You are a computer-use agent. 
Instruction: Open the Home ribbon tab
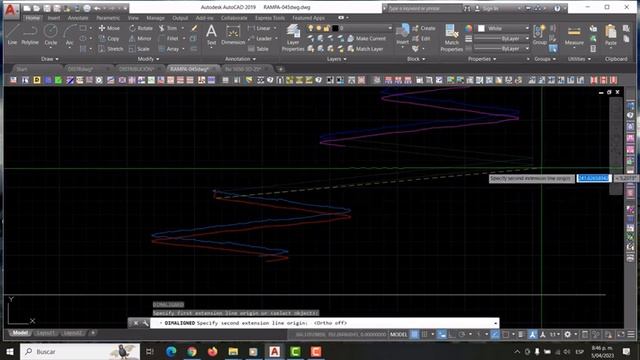click(32, 18)
